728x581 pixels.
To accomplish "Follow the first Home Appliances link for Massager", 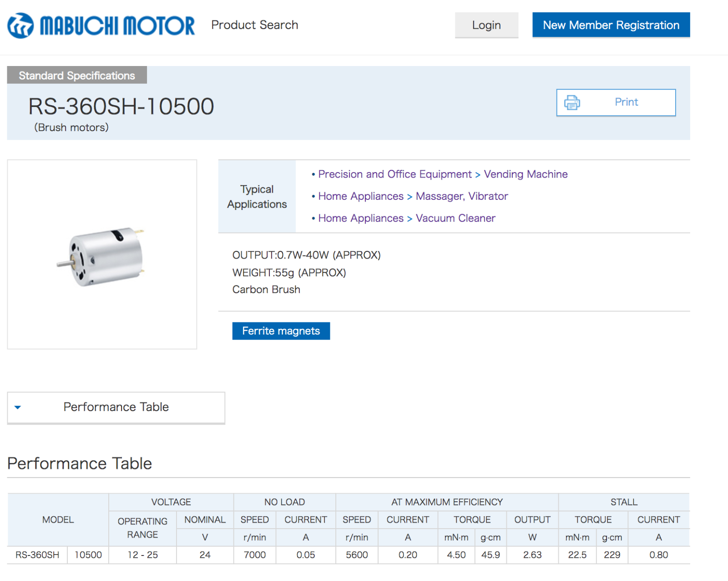I will pyautogui.click(x=361, y=196).
